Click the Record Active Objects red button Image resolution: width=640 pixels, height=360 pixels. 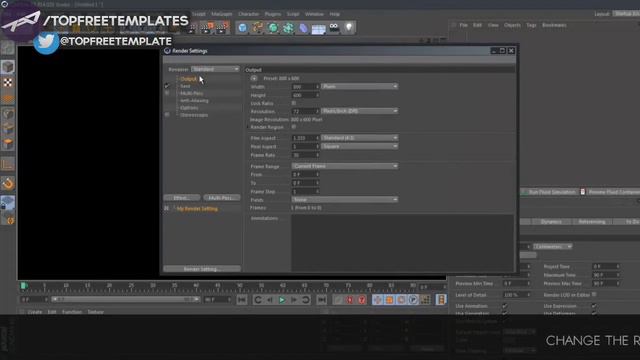click(x=350, y=300)
